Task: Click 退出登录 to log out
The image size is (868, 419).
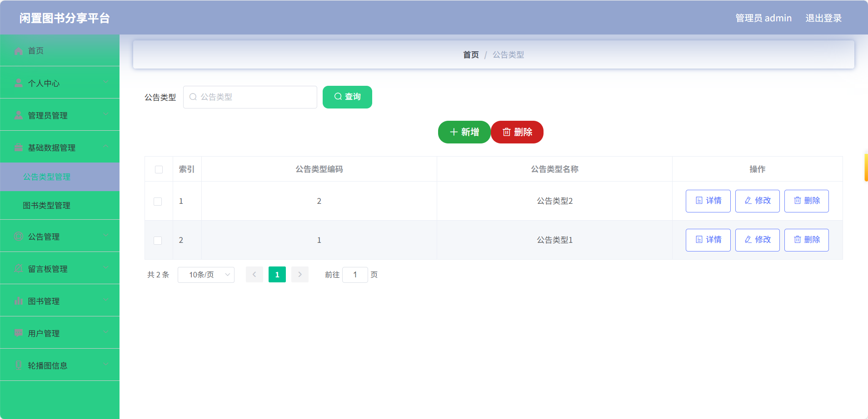Action: coord(823,18)
